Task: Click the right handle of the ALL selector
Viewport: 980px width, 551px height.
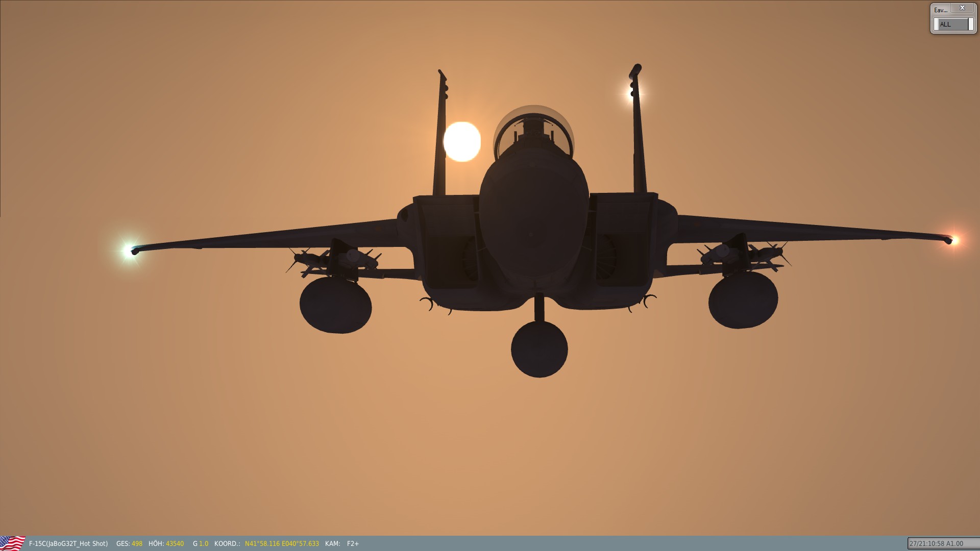Action: tap(971, 24)
